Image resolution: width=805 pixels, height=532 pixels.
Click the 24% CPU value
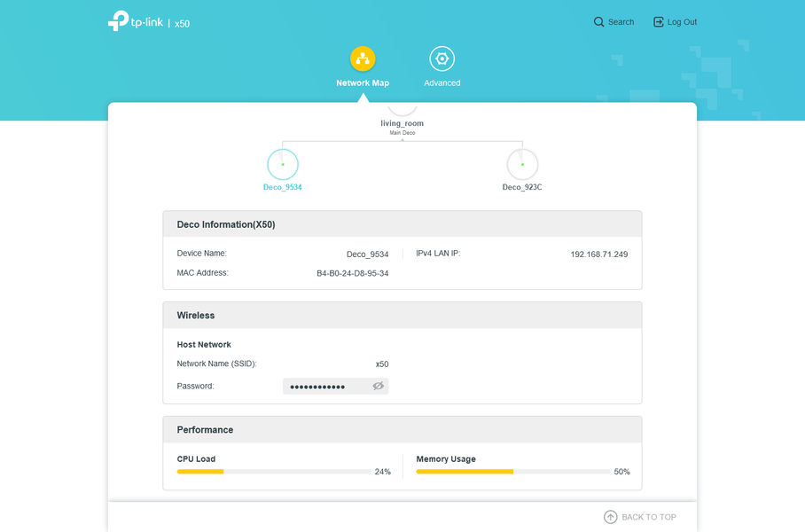pyautogui.click(x=382, y=472)
